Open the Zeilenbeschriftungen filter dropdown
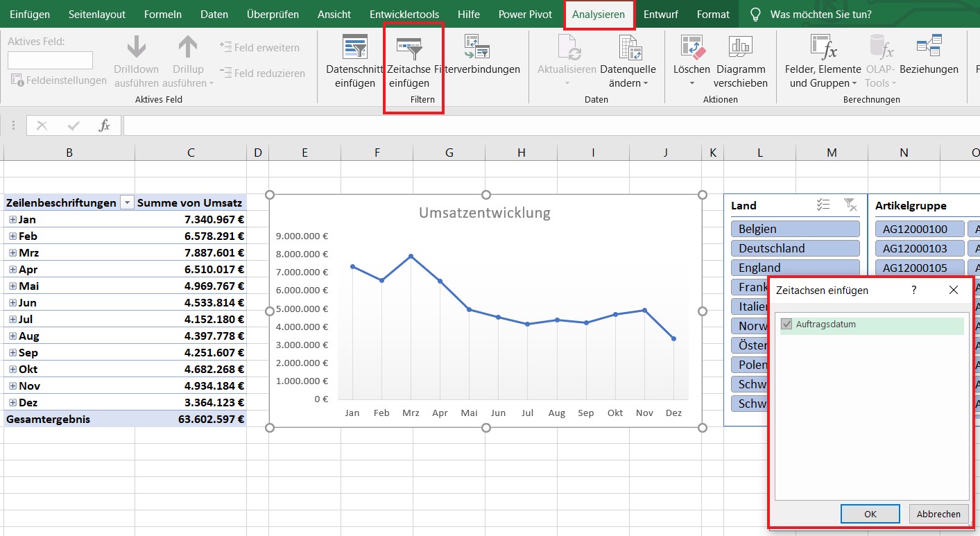 coord(127,202)
